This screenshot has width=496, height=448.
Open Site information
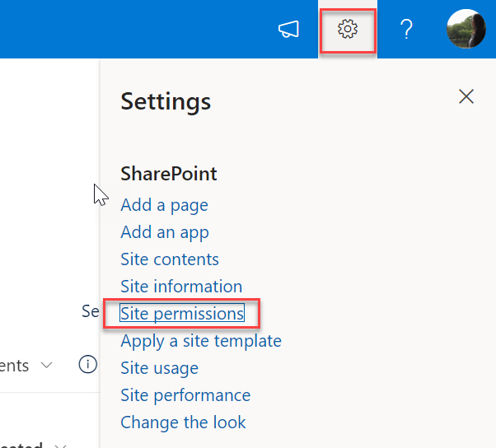pos(181,287)
